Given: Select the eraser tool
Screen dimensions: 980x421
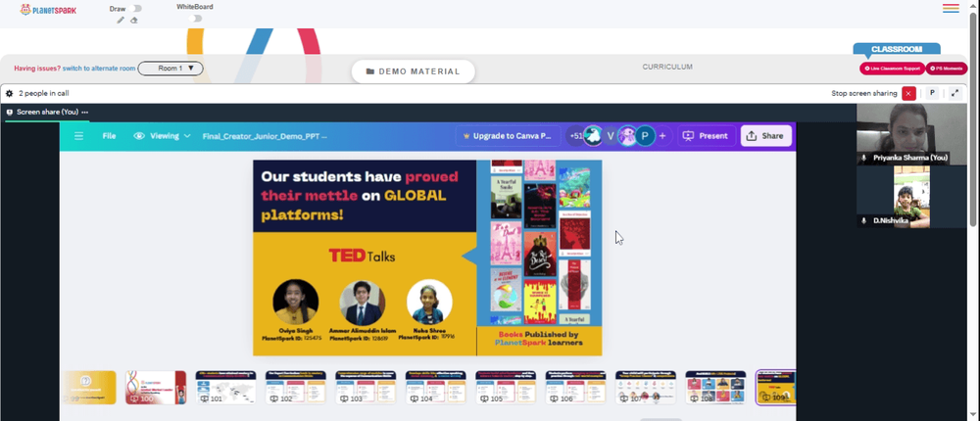Looking at the screenshot, I should 133,20.
